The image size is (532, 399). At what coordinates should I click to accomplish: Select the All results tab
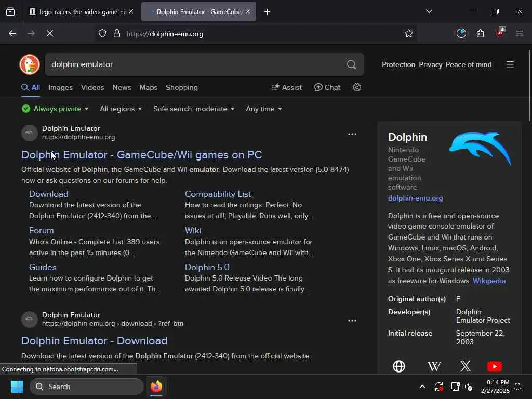pos(31,87)
